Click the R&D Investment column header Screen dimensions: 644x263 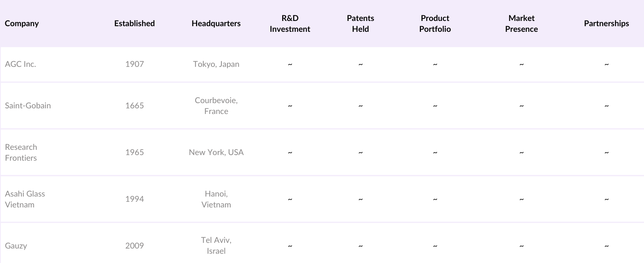coord(290,23)
